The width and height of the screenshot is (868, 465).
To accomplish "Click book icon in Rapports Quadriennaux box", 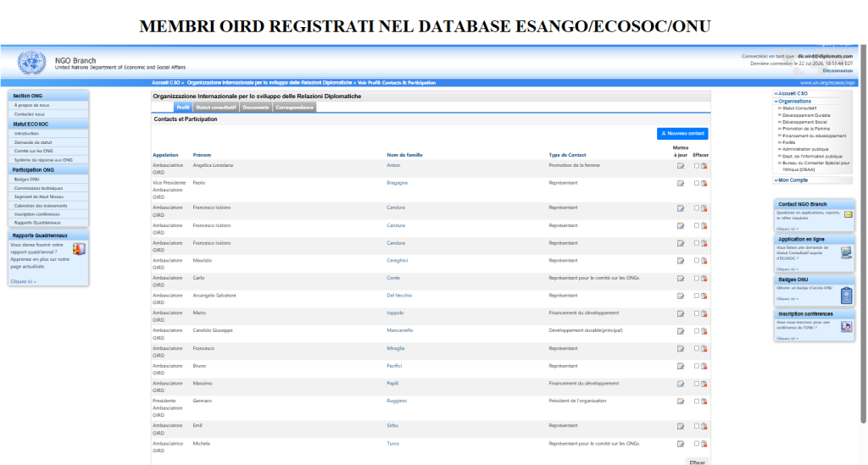I will 79,249.
